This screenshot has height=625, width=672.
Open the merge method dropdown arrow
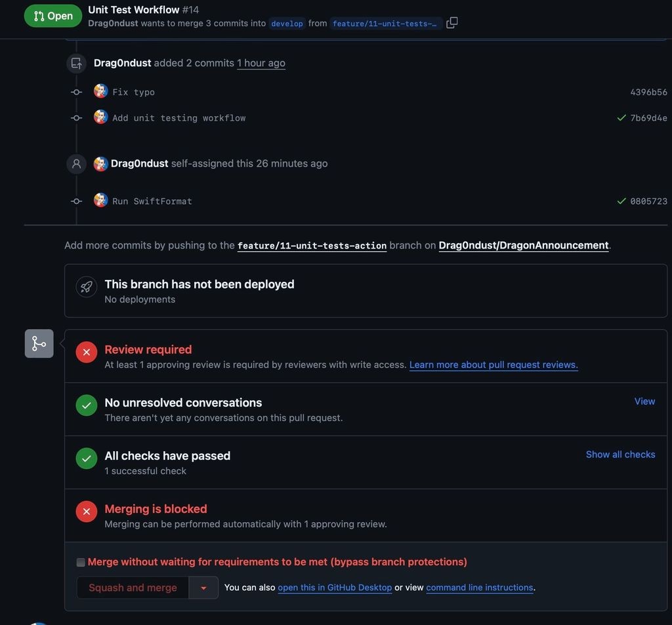pos(203,588)
